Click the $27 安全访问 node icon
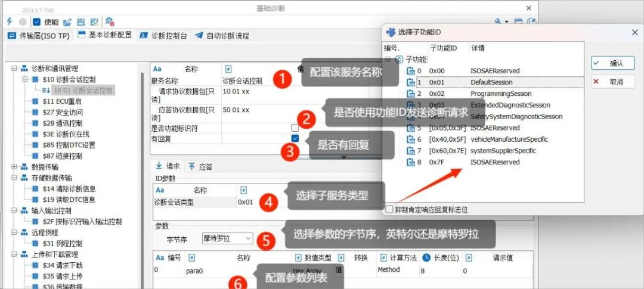 35,113
